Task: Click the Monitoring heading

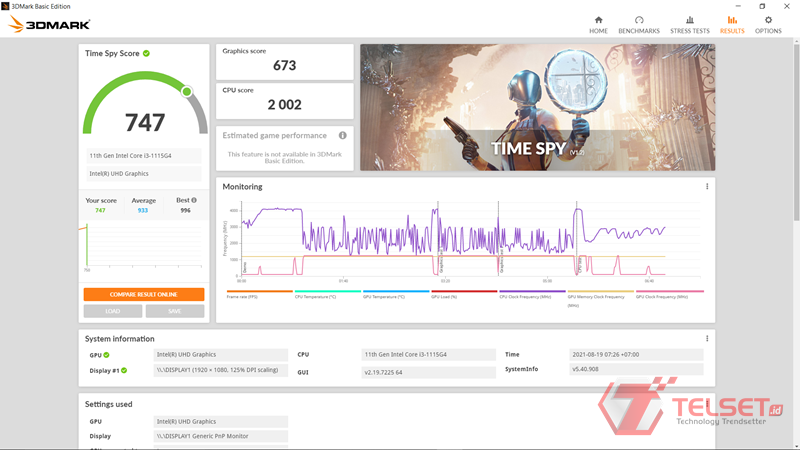Action: click(242, 187)
